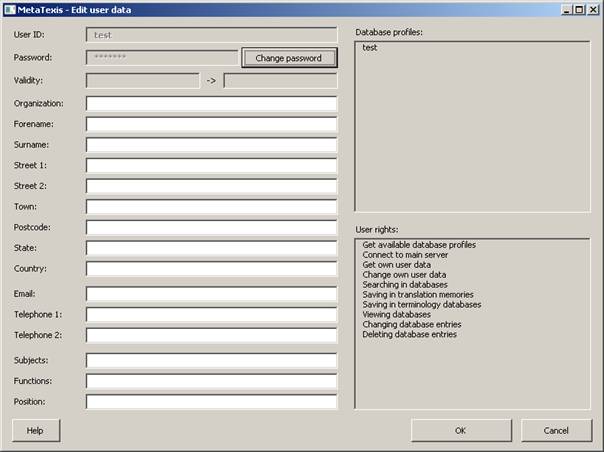Select 'Get own user data' entry
The height and width of the screenshot is (452, 604).
[397, 265]
